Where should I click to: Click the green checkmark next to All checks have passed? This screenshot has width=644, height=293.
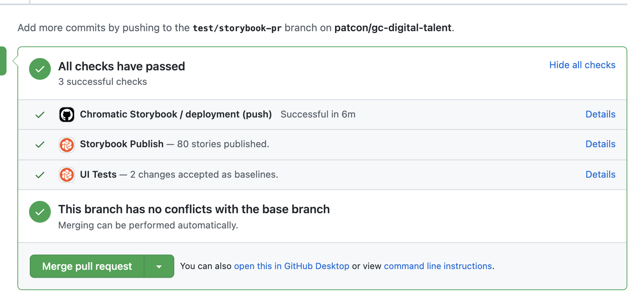pos(40,69)
